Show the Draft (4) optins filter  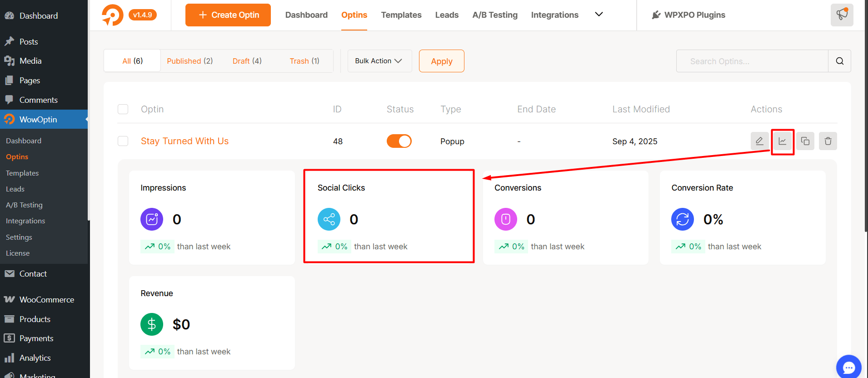(247, 61)
